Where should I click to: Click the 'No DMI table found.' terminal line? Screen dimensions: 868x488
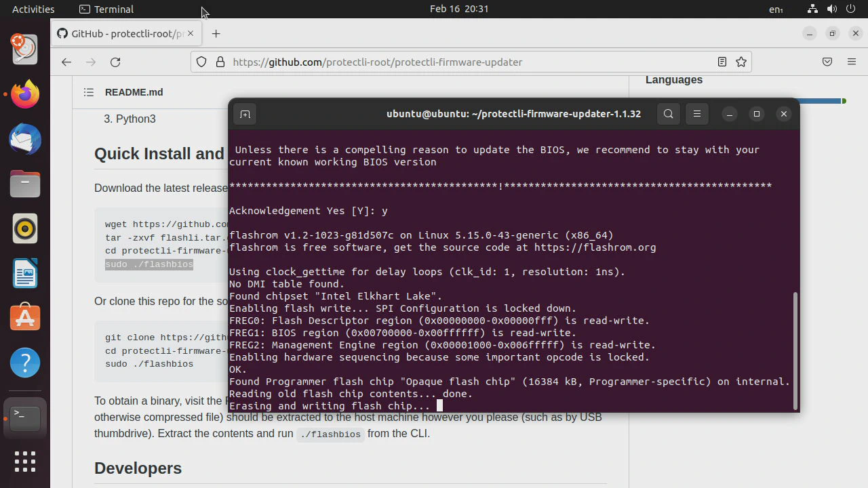click(x=287, y=284)
